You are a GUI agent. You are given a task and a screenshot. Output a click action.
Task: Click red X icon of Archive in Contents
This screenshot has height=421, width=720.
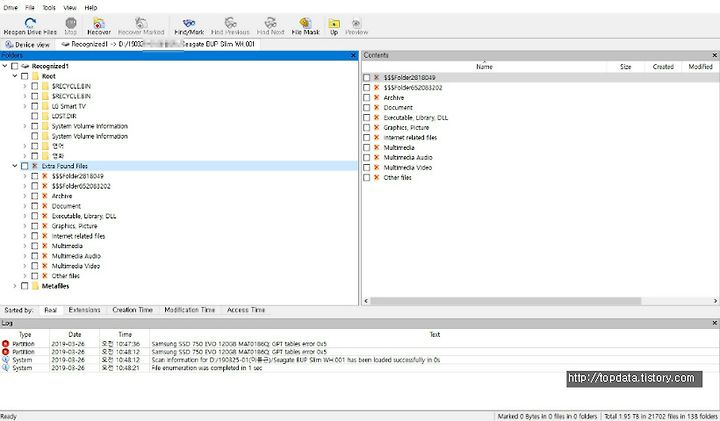click(377, 97)
